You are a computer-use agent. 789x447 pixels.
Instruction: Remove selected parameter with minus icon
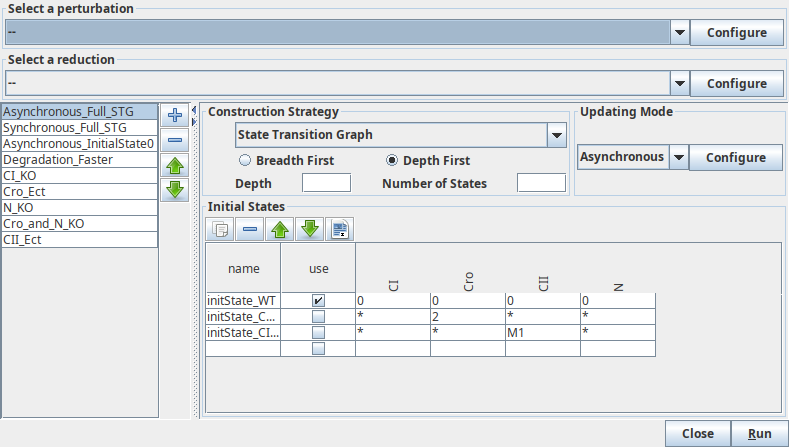[x=175, y=140]
